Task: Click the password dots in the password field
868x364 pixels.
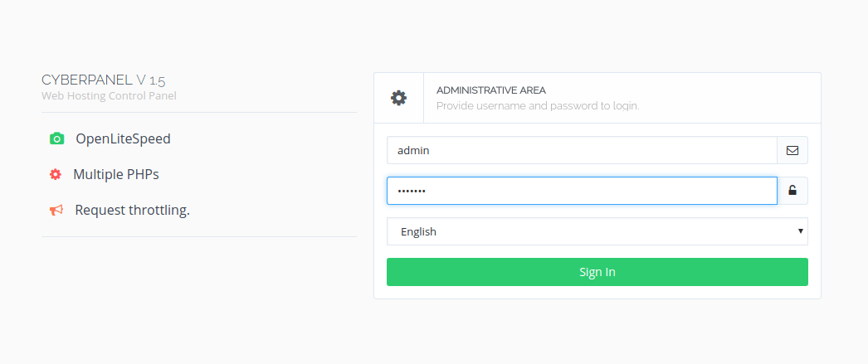Action: pos(412,191)
